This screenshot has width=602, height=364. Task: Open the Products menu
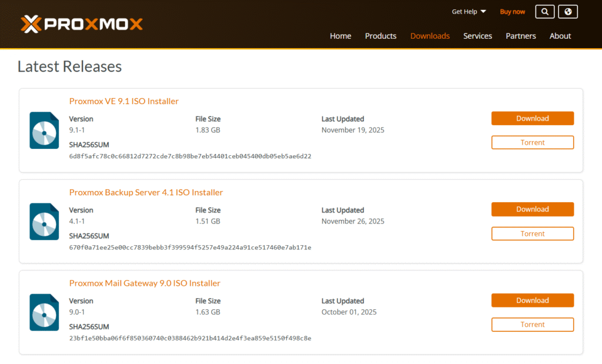pyautogui.click(x=380, y=36)
